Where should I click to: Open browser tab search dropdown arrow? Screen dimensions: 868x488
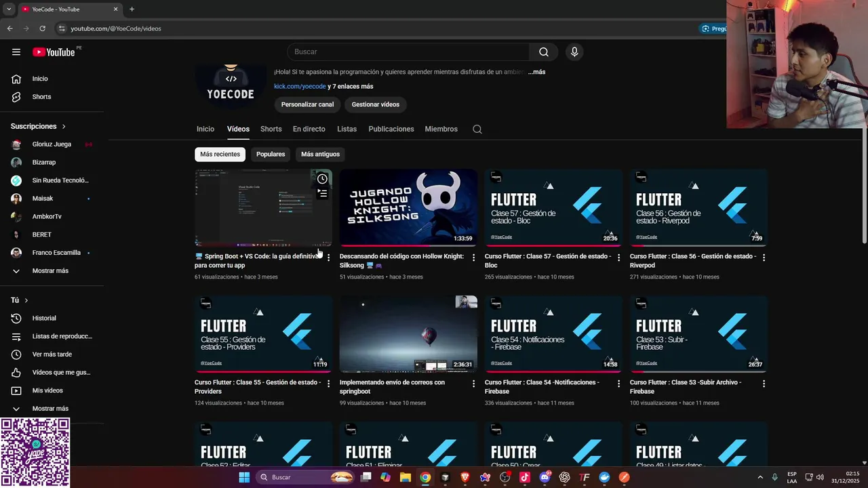point(9,9)
